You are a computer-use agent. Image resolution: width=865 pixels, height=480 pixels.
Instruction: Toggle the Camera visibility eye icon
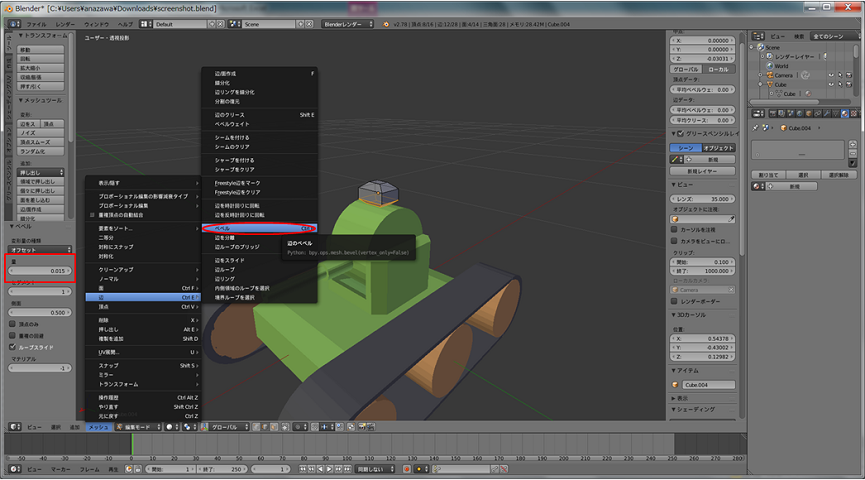829,75
